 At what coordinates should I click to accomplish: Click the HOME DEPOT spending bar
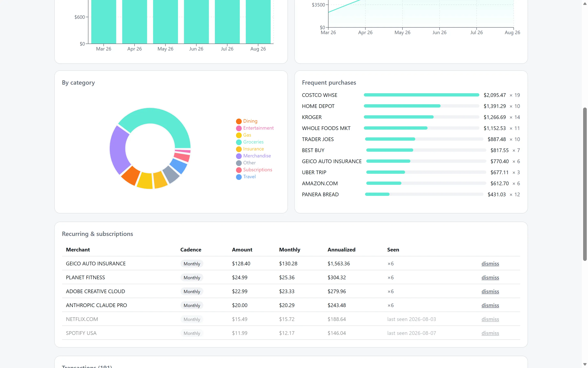421,106
